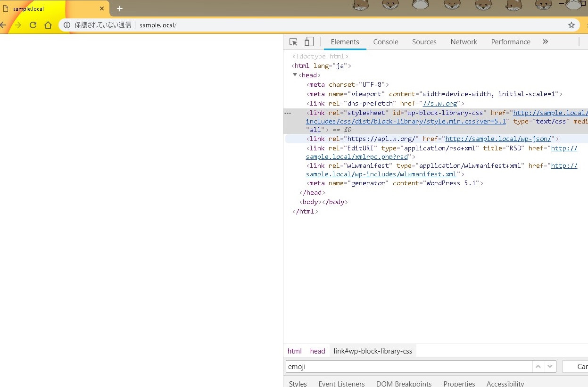Viewport: 588px width, 387px height.
Task: Bookmark the page with the star icon
Action: 571,25
